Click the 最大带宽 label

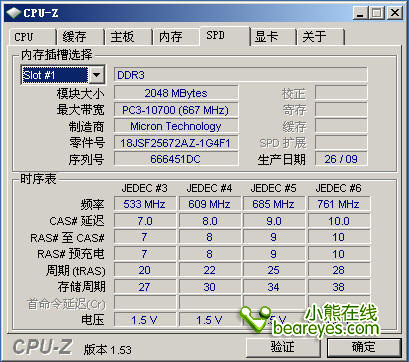point(80,110)
